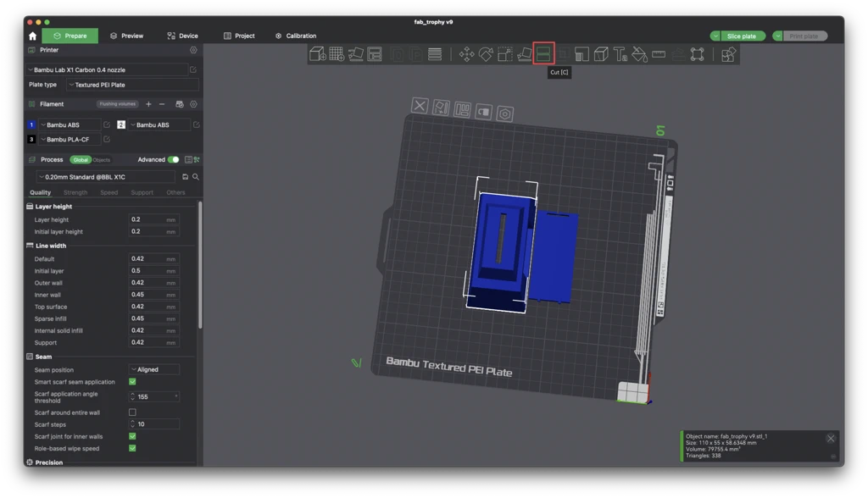Toggle the Advanced mode switch
The image size is (868, 498).
pyautogui.click(x=173, y=160)
